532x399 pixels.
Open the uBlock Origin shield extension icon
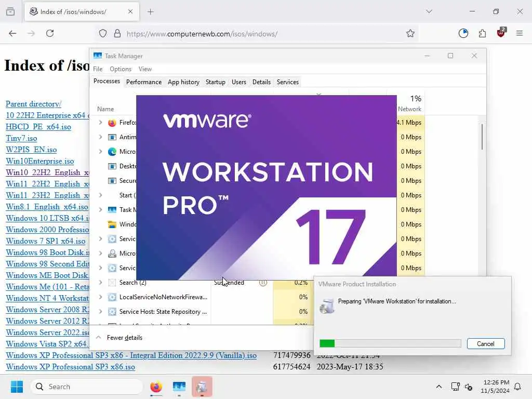pyautogui.click(x=501, y=33)
